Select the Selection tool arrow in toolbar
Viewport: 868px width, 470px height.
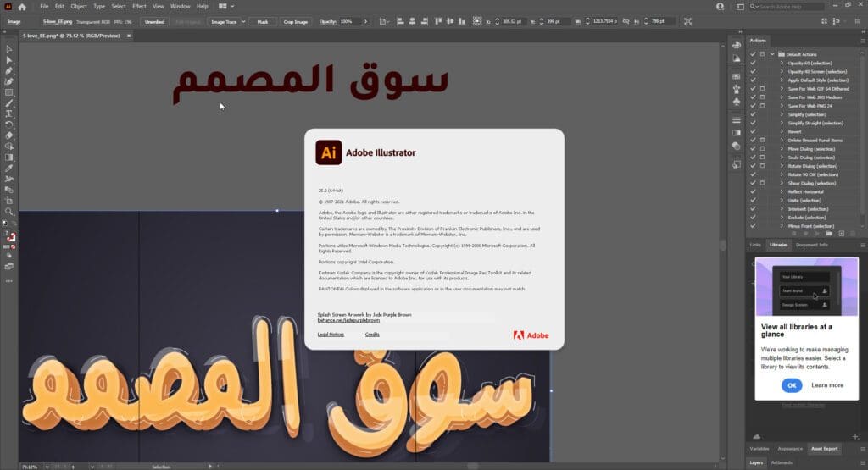pos(8,49)
